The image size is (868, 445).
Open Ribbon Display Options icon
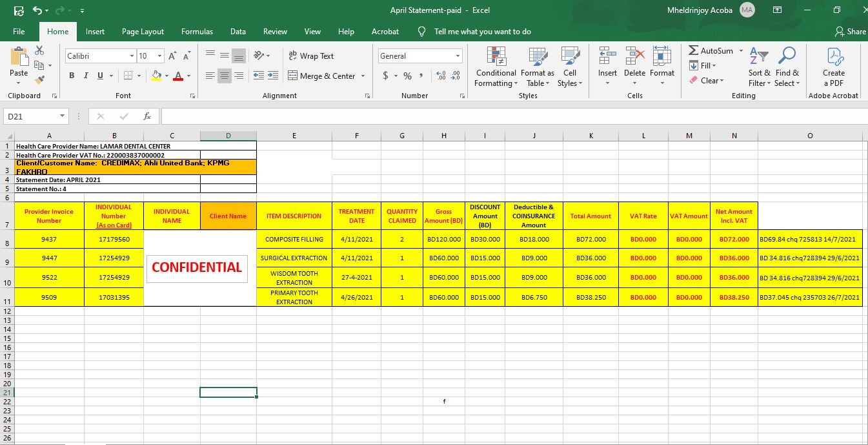pos(778,10)
